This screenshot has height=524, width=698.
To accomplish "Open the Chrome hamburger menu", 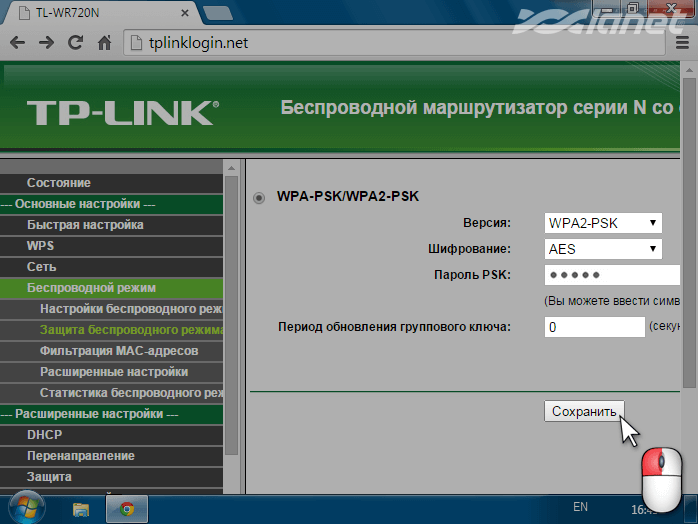I will click(x=682, y=43).
